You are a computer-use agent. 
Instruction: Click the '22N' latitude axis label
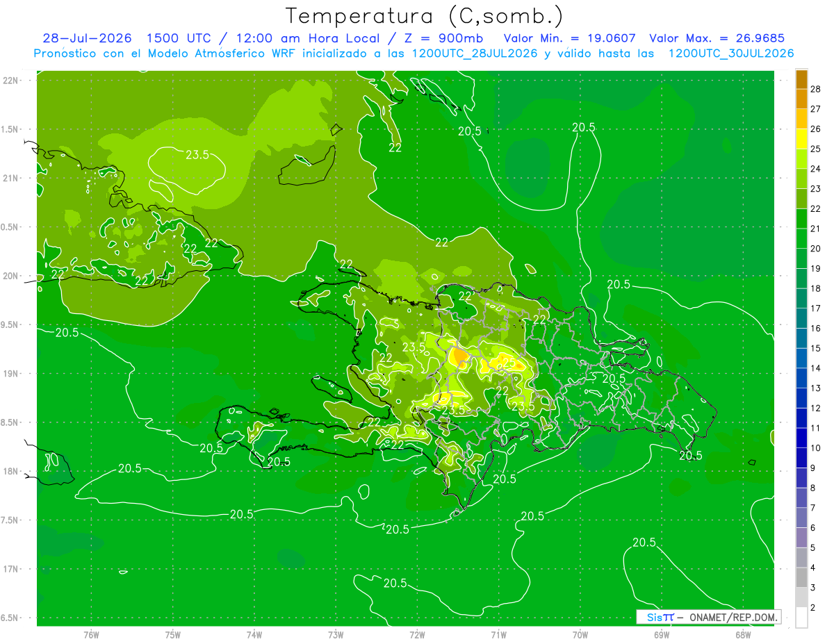pos(10,80)
